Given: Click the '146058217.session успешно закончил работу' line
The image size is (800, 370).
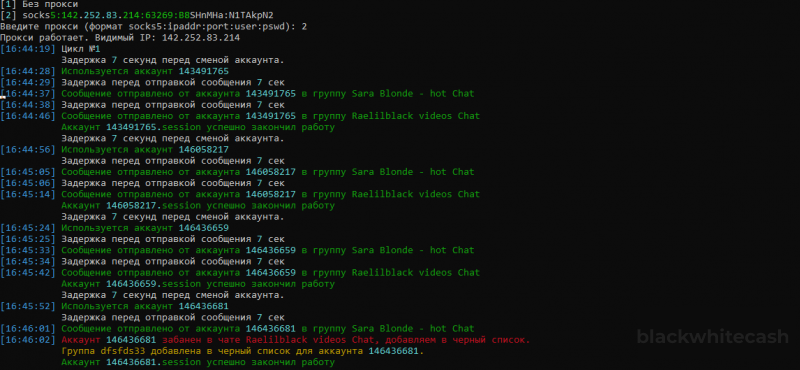Looking at the screenshot, I should coord(198,206).
